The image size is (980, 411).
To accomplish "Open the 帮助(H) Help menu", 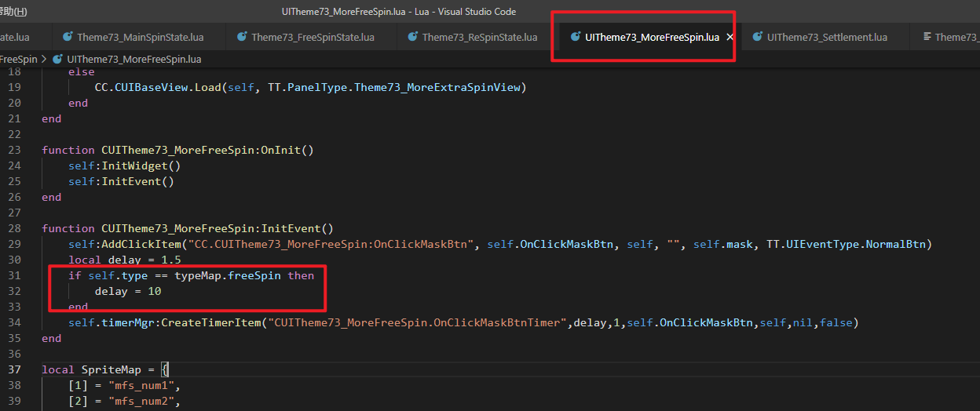I will click(x=13, y=11).
